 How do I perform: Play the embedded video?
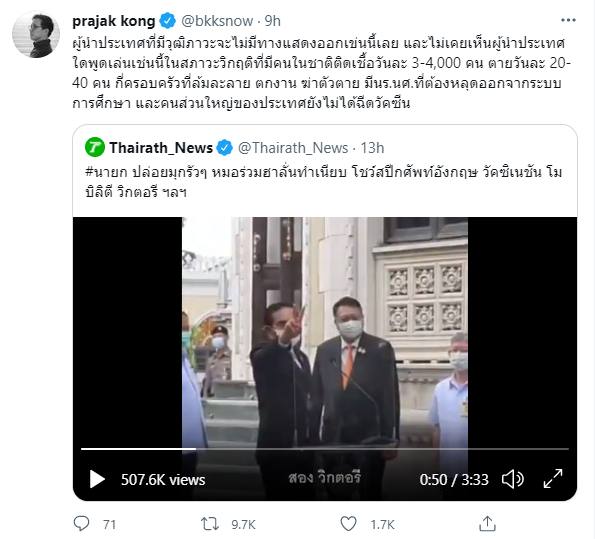pos(97,479)
